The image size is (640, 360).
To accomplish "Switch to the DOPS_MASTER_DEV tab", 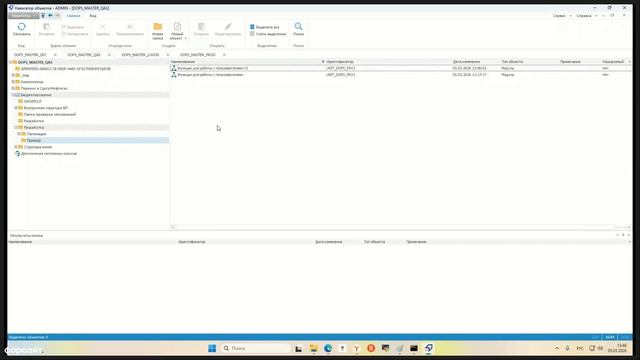I will 30,55.
